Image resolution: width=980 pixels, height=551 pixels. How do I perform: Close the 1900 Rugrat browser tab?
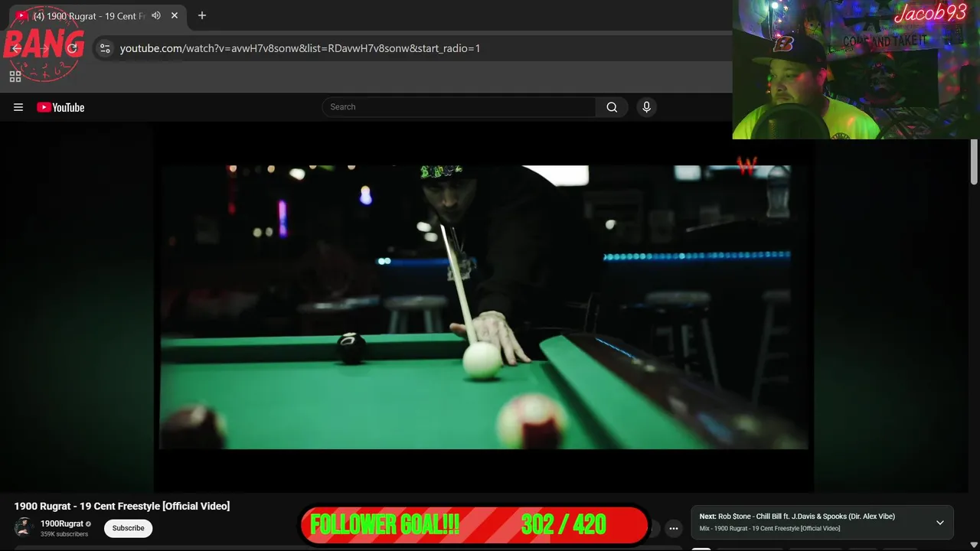click(175, 15)
